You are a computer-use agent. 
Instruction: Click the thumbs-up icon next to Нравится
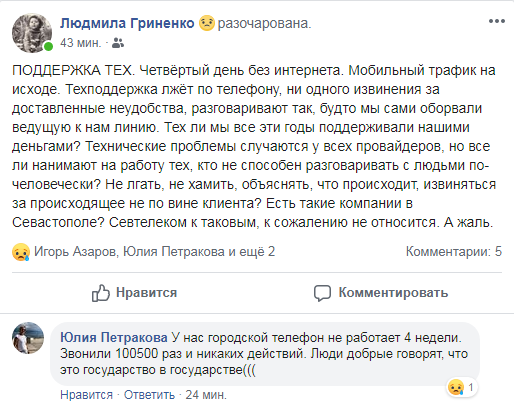[x=101, y=293]
